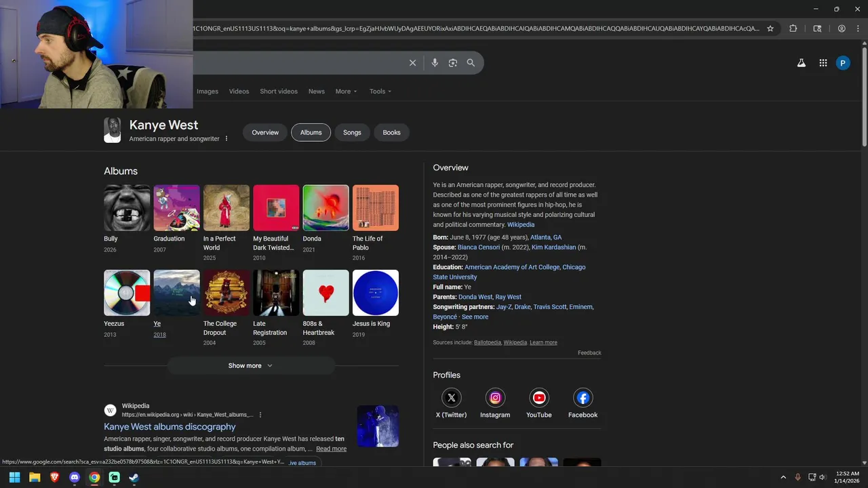Open Donda West parent link

pos(475,297)
